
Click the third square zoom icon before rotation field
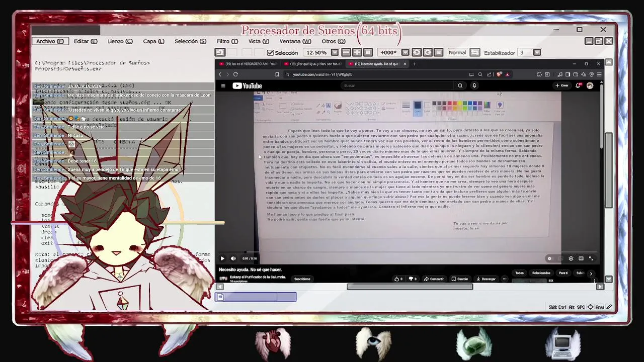[368, 52]
